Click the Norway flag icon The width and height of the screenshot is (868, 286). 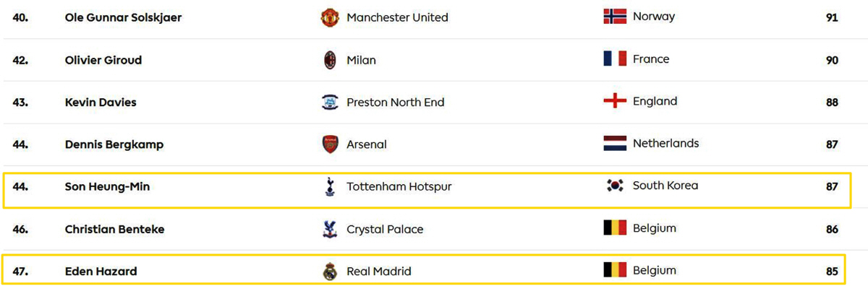(x=615, y=17)
